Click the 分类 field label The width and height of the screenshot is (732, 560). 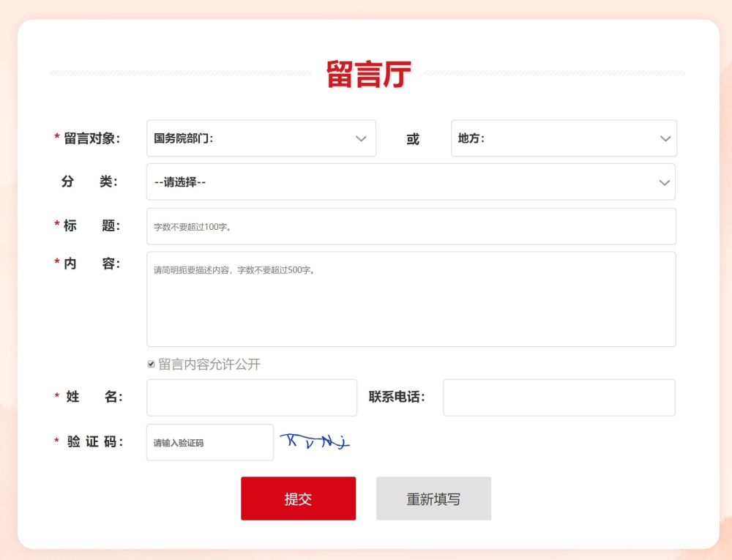[x=89, y=182]
